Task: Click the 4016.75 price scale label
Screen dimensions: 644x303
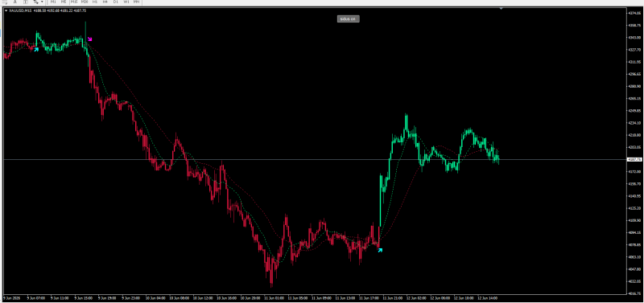Action: point(634,293)
